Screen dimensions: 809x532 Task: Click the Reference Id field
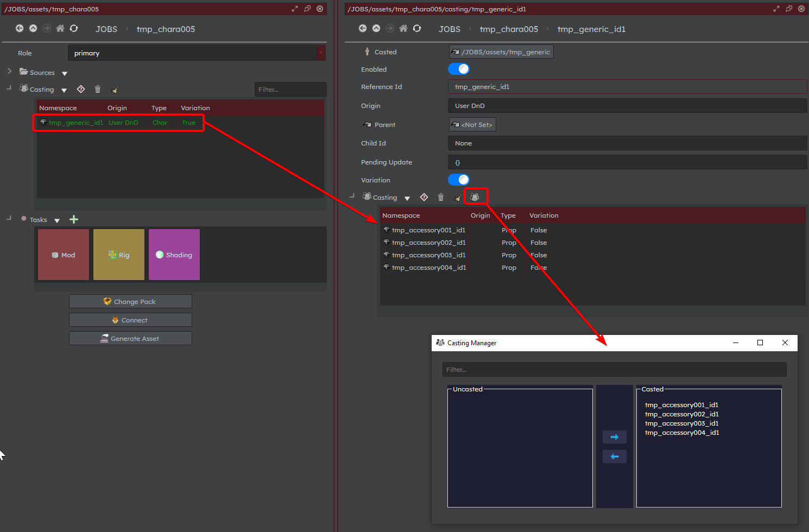627,86
